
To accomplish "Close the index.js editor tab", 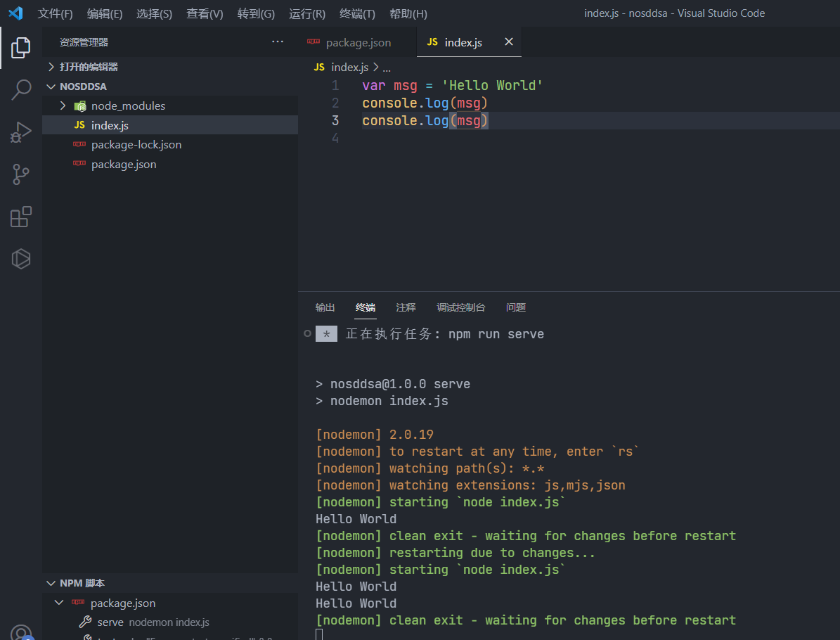I will click(509, 41).
